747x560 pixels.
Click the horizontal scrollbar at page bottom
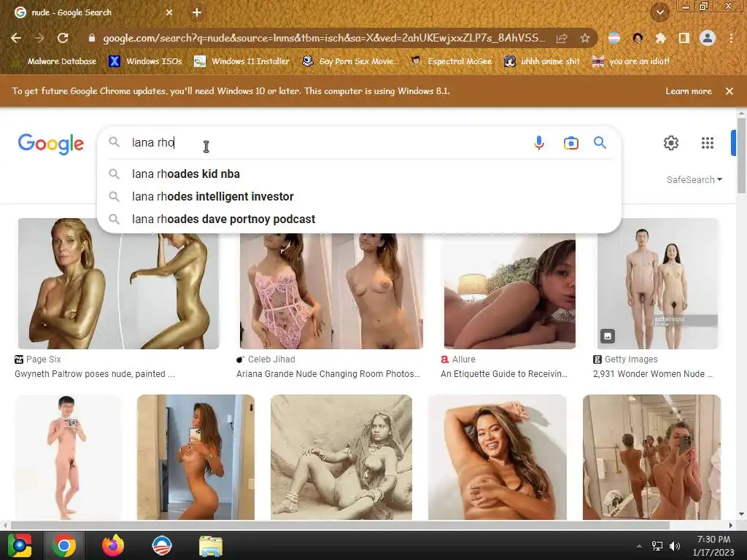340,525
